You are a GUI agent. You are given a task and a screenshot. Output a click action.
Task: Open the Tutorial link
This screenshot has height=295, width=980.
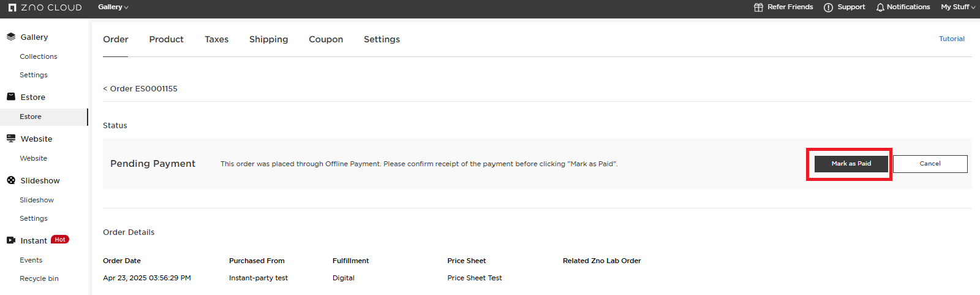pyautogui.click(x=952, y=39)
